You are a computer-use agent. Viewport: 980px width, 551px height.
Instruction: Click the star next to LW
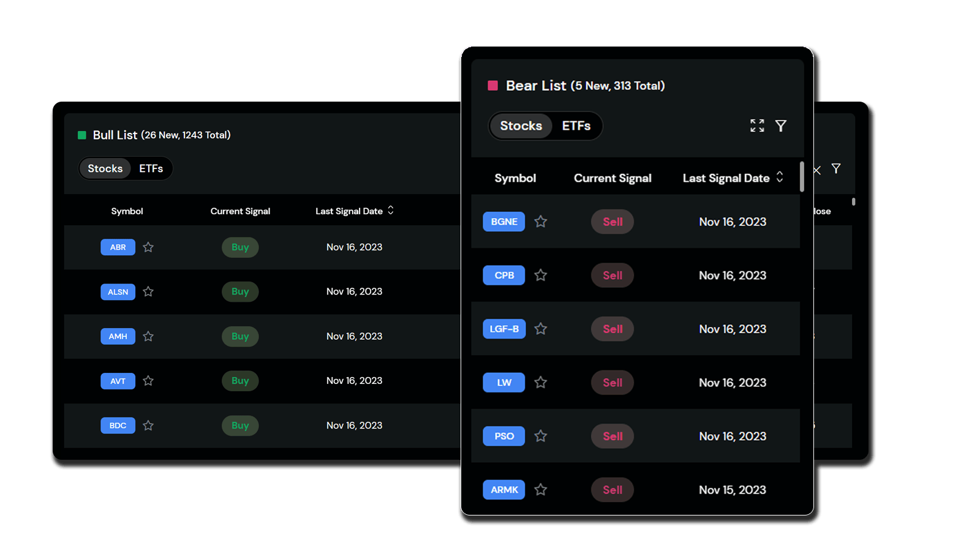pyautogui.click(x=540, y=383)
